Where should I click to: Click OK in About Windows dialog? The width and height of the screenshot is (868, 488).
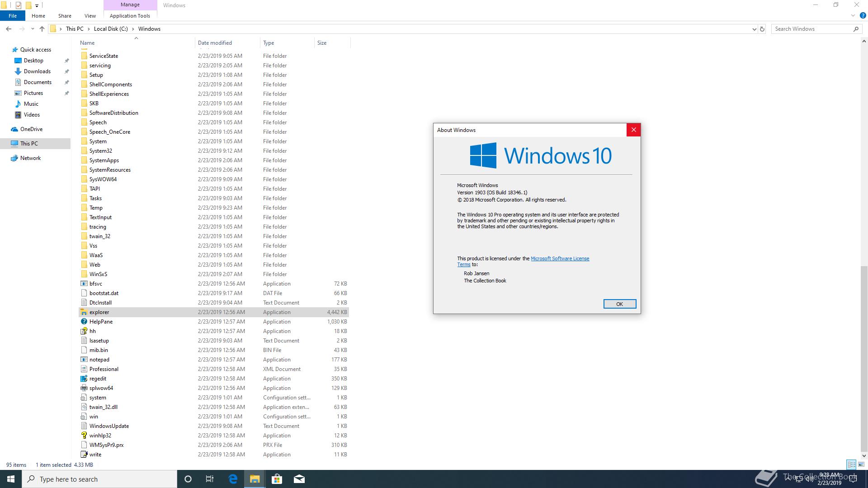tap(619, 304)
